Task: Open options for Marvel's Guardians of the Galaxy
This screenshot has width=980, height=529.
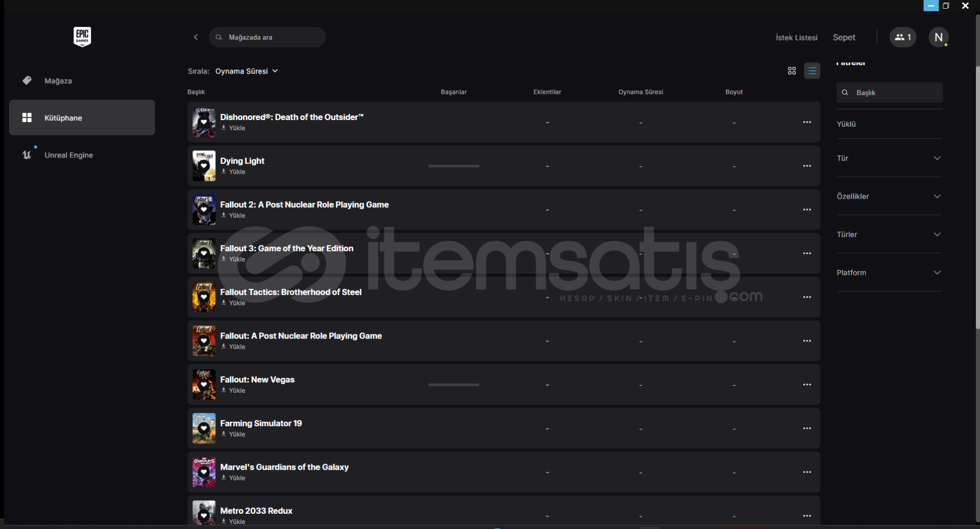Action: [807, 472]
